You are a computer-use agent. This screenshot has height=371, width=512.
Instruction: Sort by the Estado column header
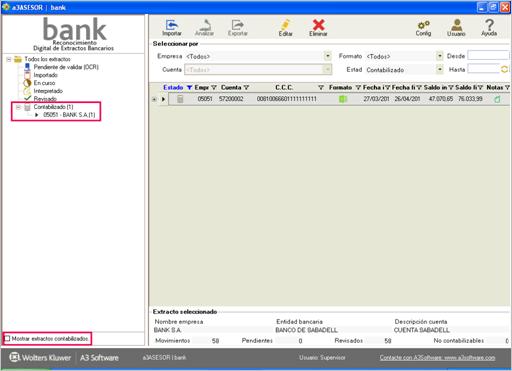tap(173, 87)
